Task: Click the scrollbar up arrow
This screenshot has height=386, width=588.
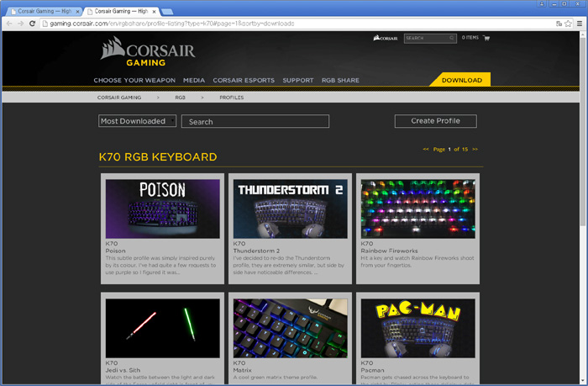Action: tap(583, 34)
